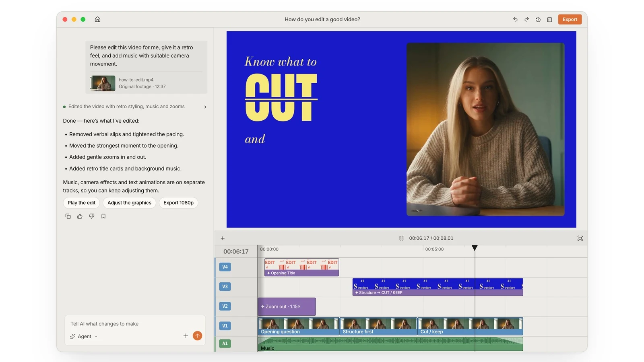
Task: Select the Structure → CUT / KEEP clip
Action: coord(438,287)
